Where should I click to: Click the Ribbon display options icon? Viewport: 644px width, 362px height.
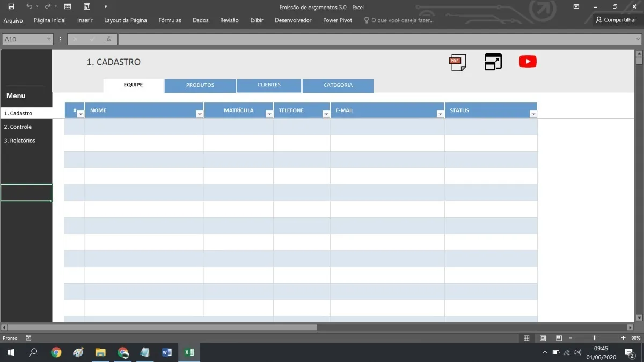tap(576, 6)
